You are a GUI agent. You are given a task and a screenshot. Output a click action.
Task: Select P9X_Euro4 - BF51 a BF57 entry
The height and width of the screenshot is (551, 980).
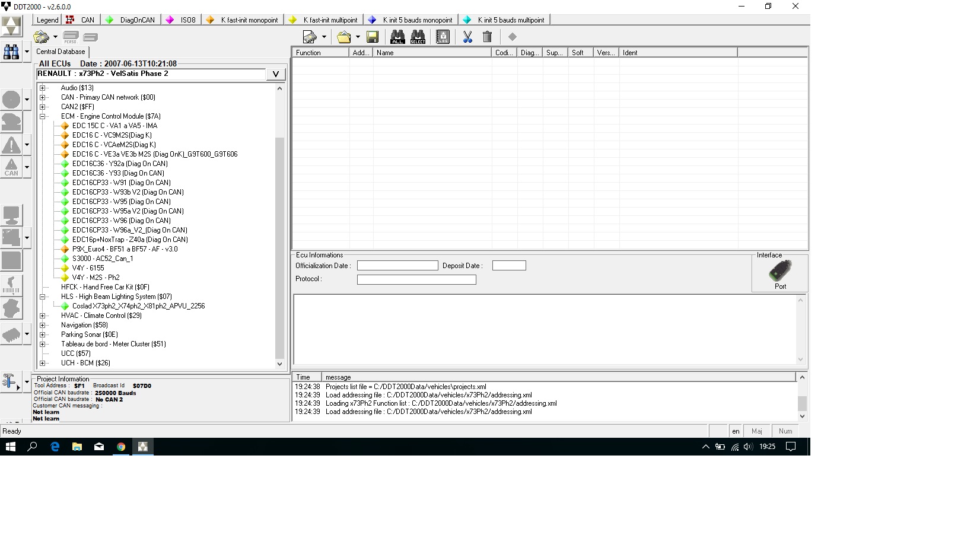[125, 249]
